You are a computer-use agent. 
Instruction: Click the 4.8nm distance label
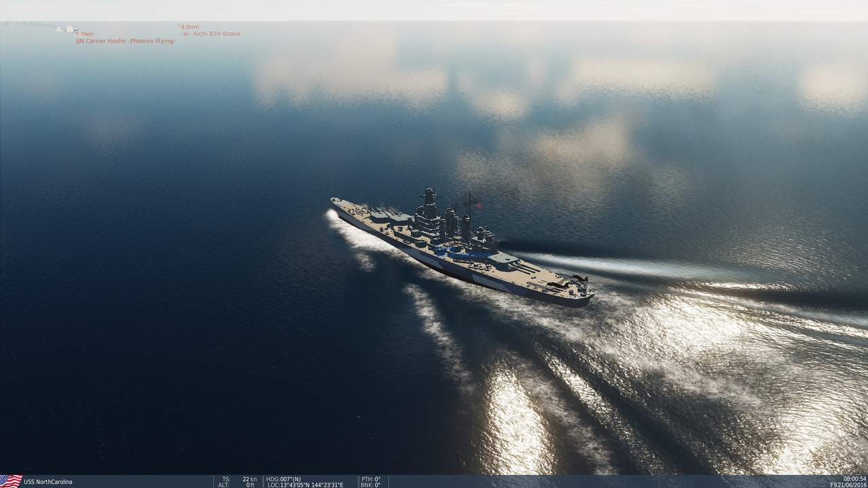190,26
